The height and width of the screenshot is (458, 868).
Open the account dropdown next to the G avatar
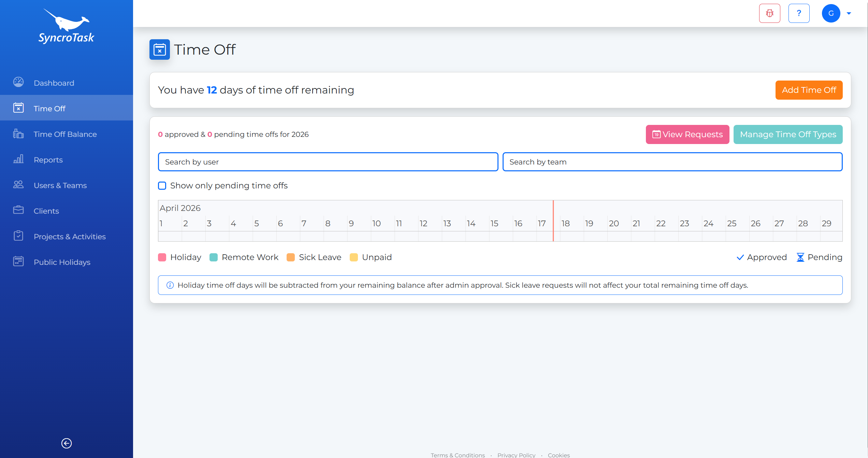(x=849, y=13)
